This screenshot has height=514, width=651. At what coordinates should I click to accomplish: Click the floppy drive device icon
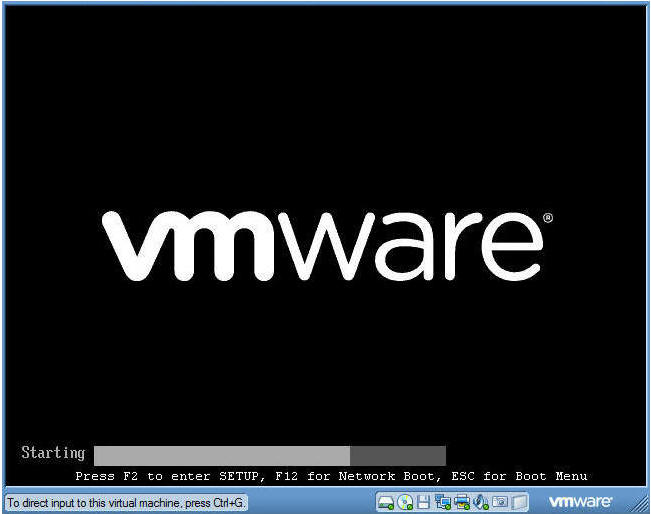pos(423,502)
